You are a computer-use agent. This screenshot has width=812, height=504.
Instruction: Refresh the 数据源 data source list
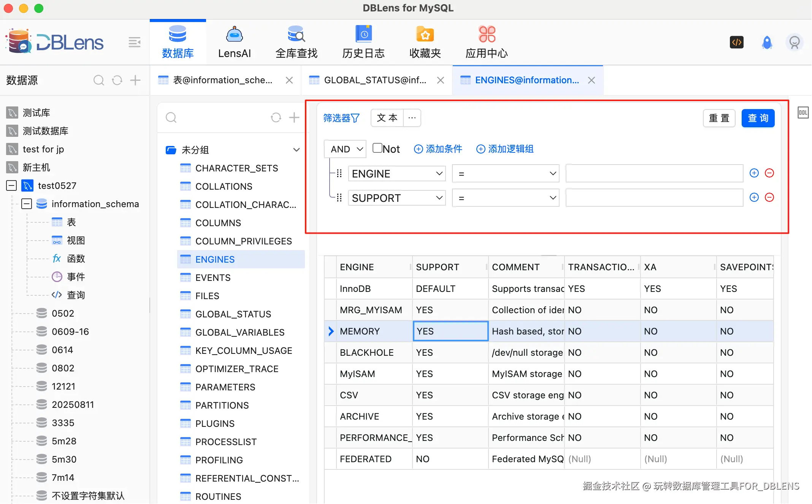[117, 80]
